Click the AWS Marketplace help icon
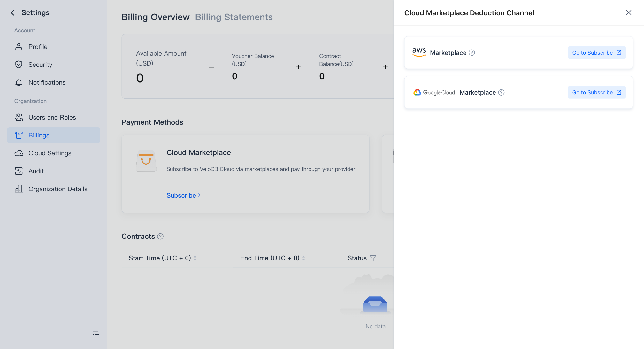Image resolution: width=644 pixels, height=349 pixels. point(472,52)
